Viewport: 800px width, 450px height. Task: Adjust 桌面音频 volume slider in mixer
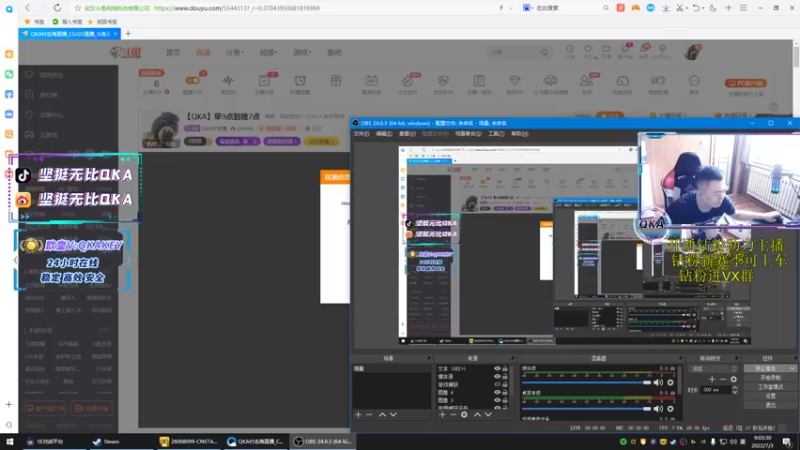tap(587, 409)
